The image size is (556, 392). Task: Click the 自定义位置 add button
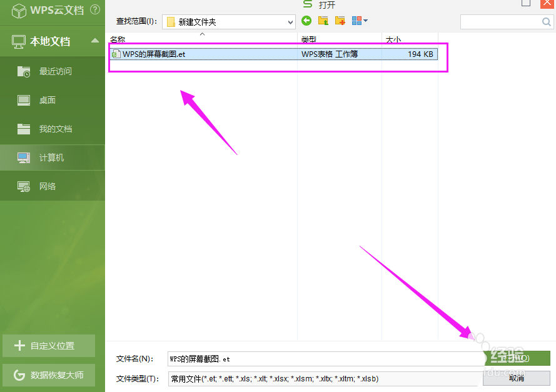[49, 346]
